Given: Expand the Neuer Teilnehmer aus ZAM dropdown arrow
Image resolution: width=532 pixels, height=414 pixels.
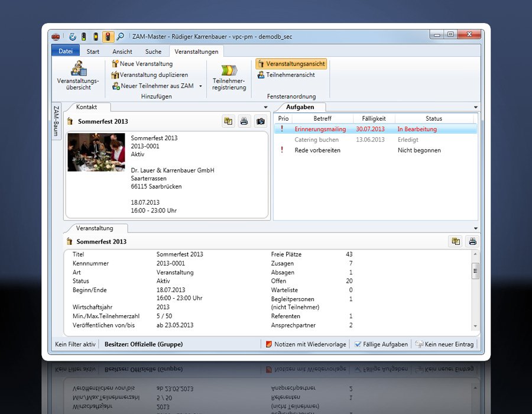Looking at the screenshot, I should coord(200,86).
